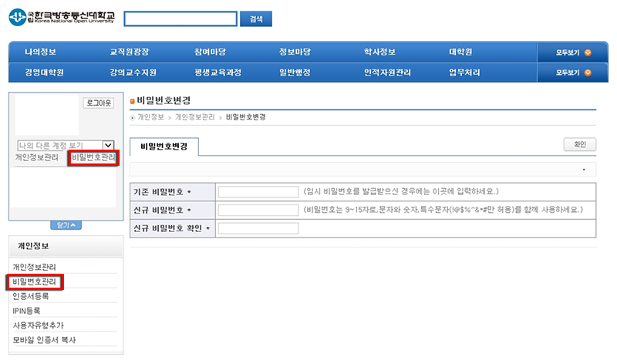The height and width of the screenshot is (364, 617).
Task: Click the 로그아웃 logout button
Action: click(x=99, y=103)
